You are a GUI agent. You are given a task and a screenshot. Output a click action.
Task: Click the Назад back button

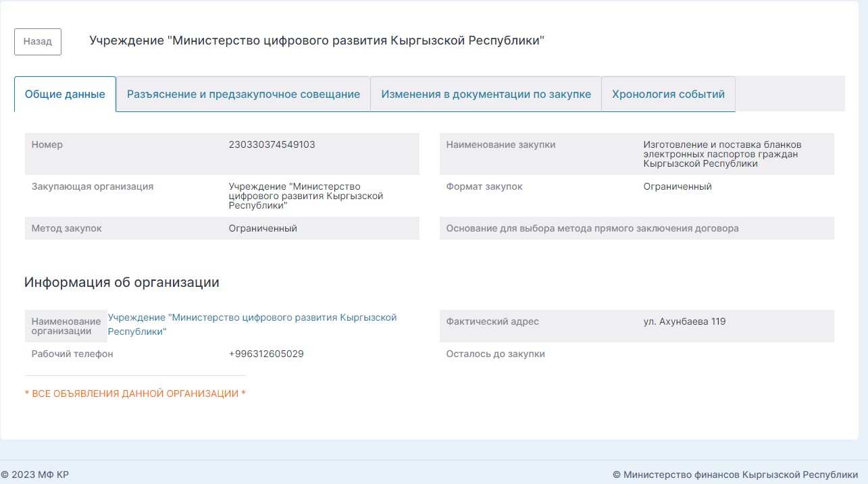point(38,42)
